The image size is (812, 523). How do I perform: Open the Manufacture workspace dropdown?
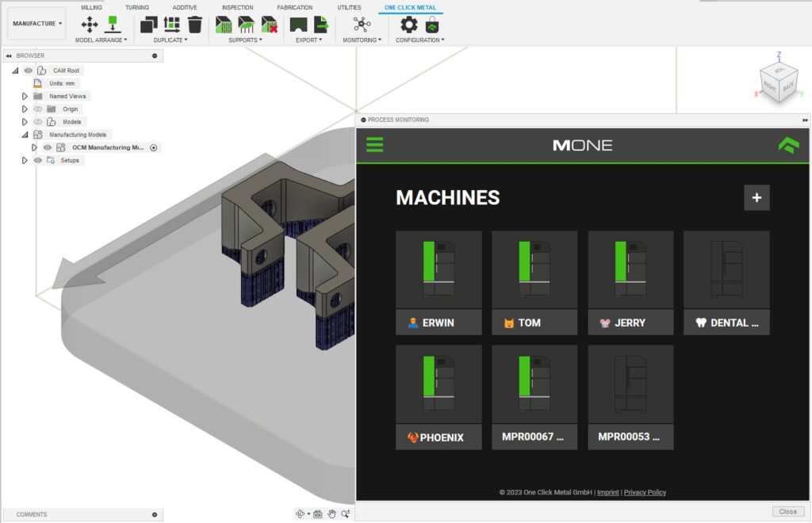pos(36,23)
